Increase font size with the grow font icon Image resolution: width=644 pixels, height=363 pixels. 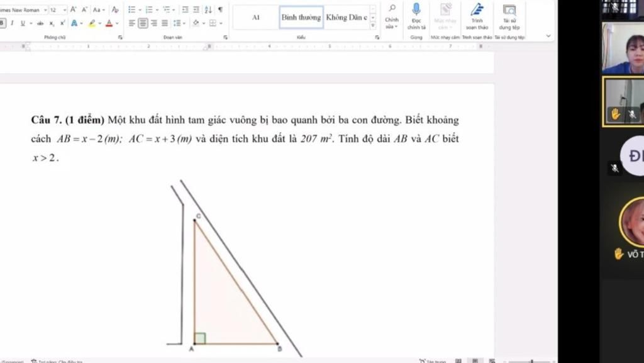pos(73,9)
